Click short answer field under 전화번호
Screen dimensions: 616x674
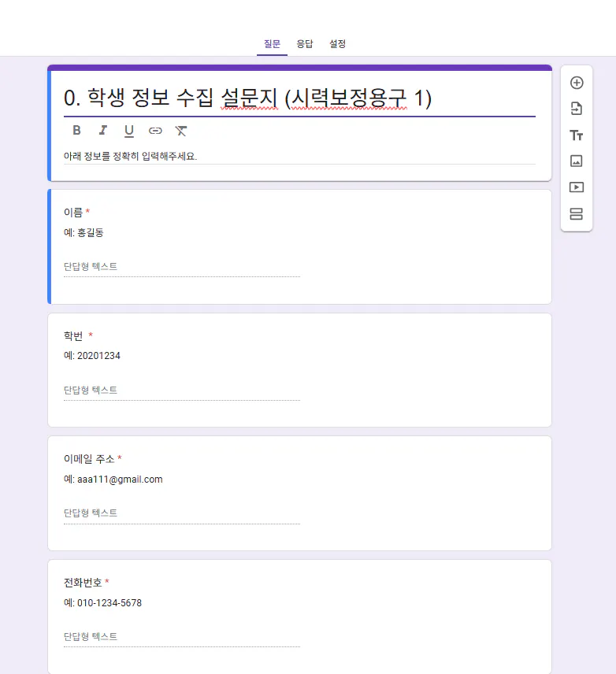click(182, 637)
